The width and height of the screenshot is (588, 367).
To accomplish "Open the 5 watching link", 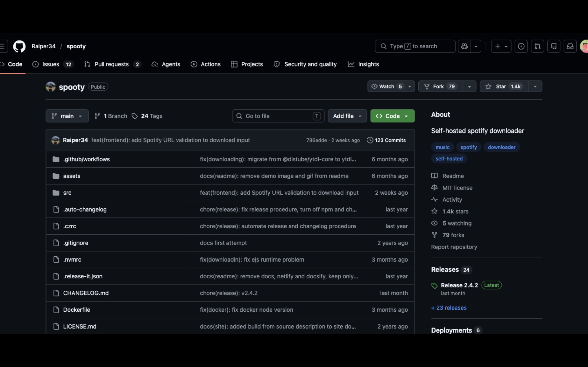I will 451,224.
